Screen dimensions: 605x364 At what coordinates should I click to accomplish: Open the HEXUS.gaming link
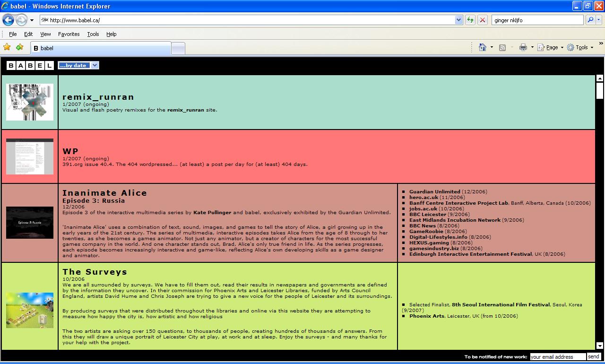pos(429,243)
